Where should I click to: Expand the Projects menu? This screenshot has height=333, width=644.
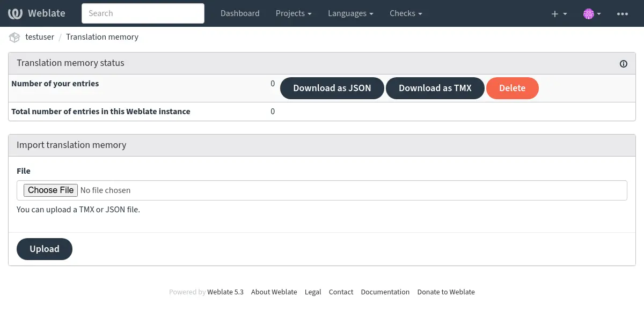[x=294, y=13]
